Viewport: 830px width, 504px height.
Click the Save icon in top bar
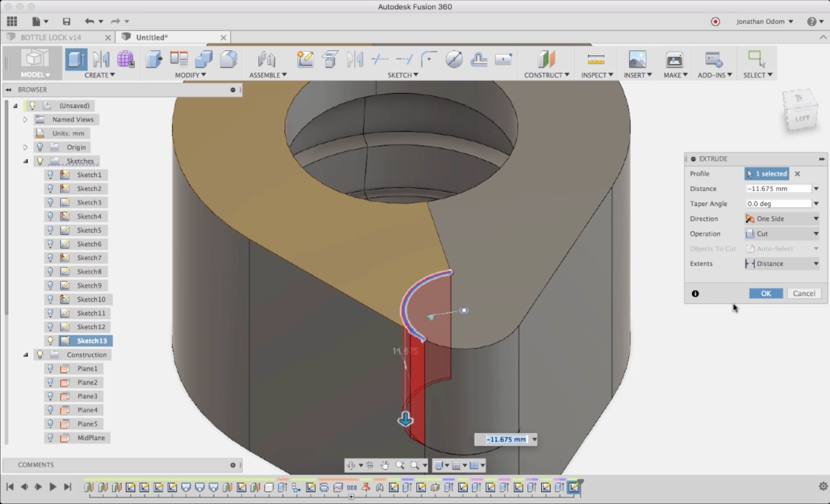[66, 21]
